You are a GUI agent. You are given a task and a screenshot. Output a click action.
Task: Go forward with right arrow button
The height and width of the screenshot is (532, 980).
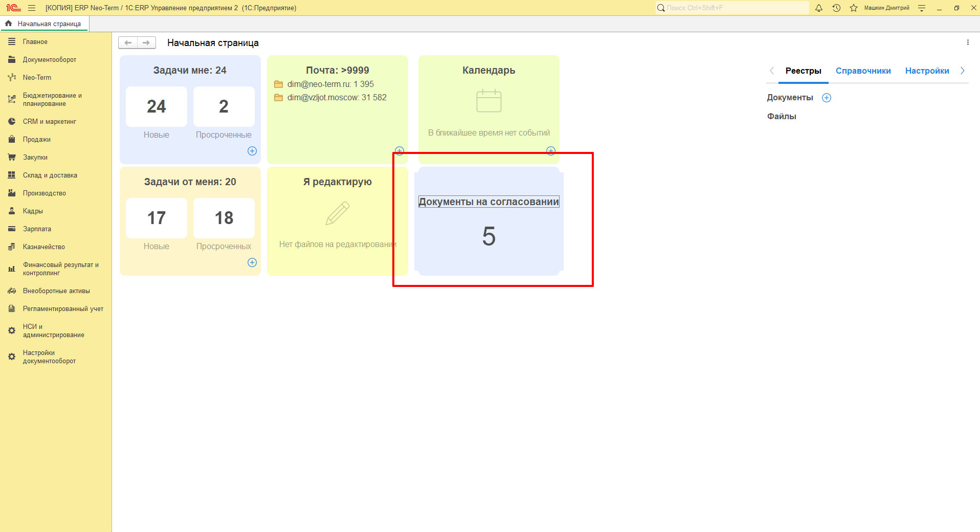click(146, 43)
